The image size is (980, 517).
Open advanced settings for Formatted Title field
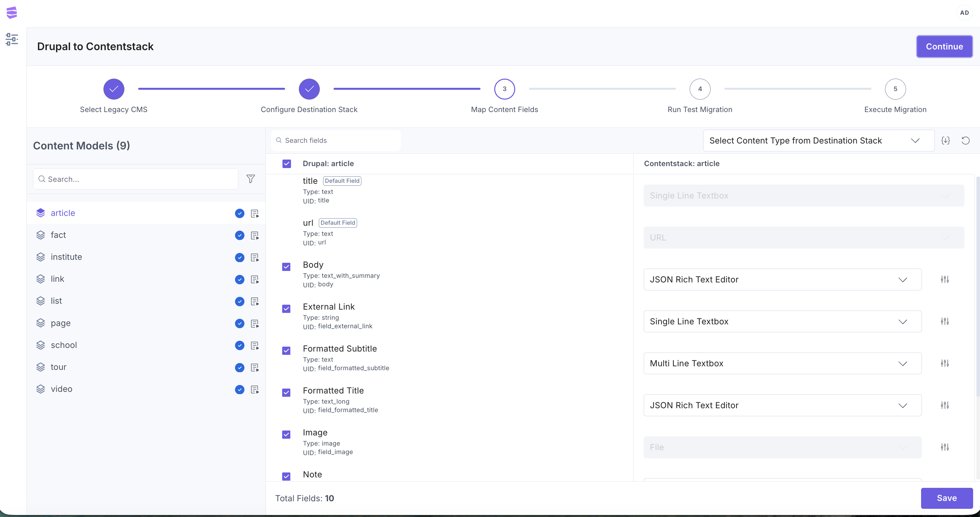pos(945,405)
